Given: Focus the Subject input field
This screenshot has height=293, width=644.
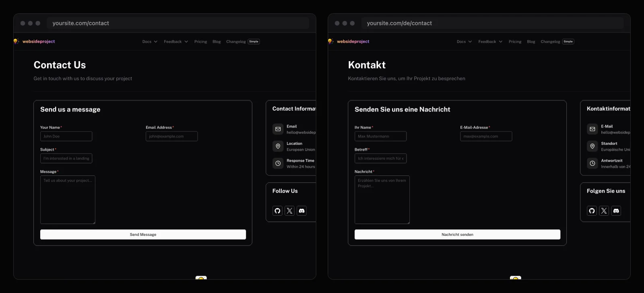Looking at the screenshot, I should pyautogui.click(x=66, y=159).
